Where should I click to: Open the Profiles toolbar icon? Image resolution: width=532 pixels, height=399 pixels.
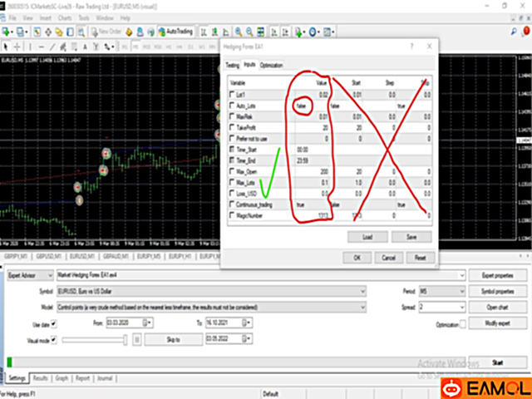(x=21, y=32)
